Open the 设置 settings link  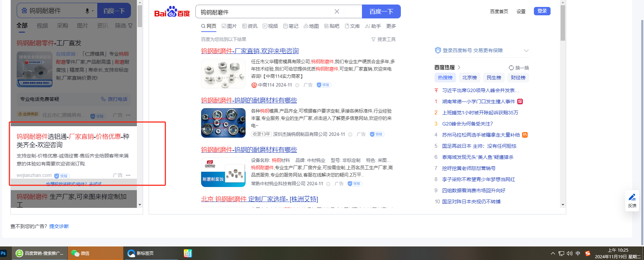[521, 11]
